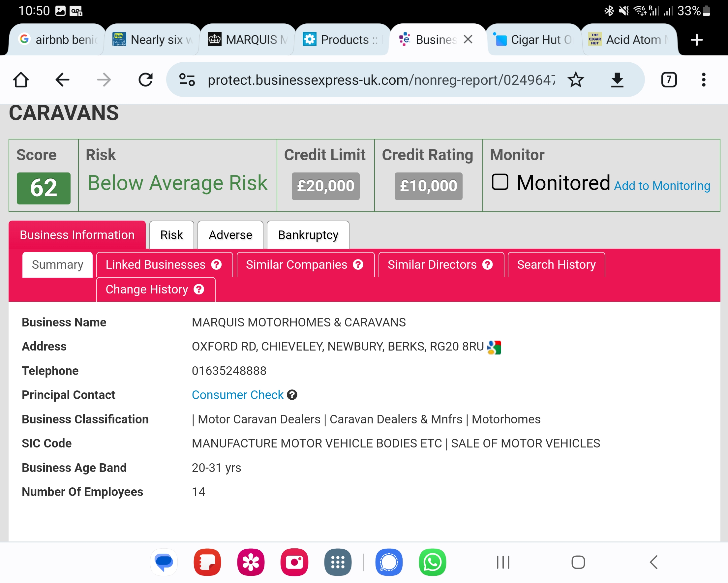Click help icon on Linked Businesses
This screenshot has height=583, width=728.
(x=216, y=265)
